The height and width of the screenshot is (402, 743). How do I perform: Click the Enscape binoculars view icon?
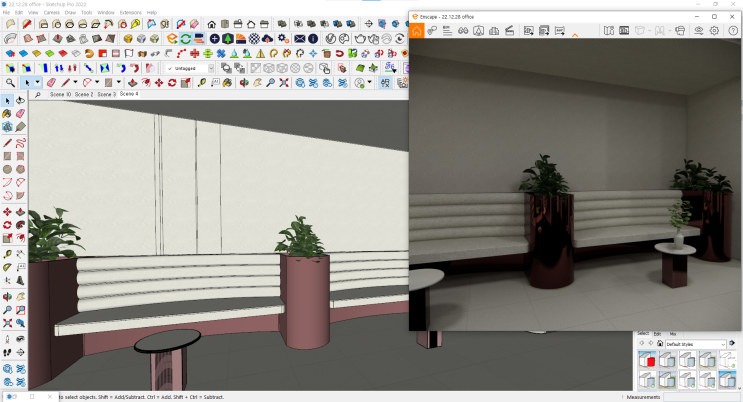pos(462,31)
